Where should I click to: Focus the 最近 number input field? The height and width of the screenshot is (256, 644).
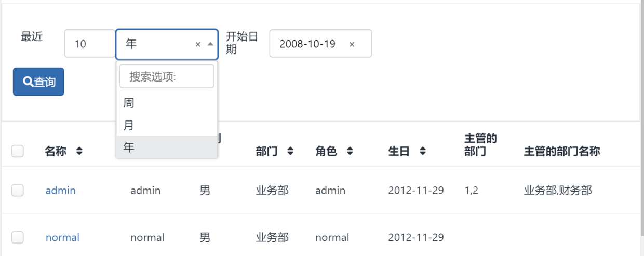coord(89,44)
